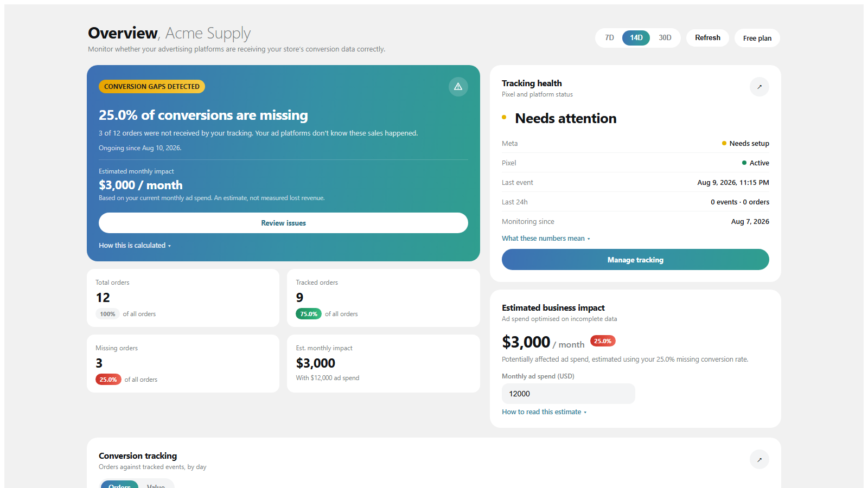Select the 30D time range
The image size is (868, 488).
point(665,37)
